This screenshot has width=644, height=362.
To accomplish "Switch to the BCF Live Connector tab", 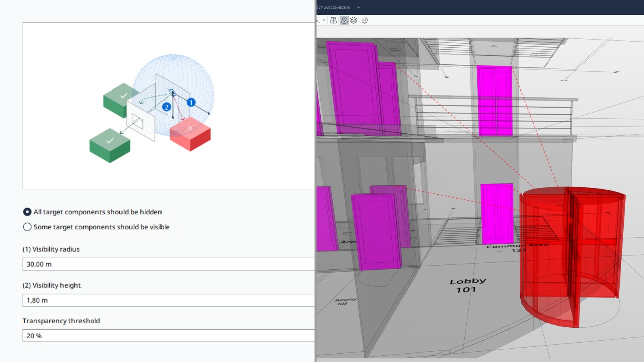I will pyautogui.click(x=334, y=8).
